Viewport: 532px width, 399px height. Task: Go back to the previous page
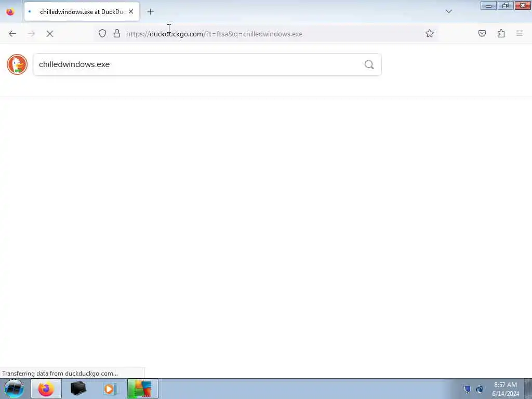(12, 34)
